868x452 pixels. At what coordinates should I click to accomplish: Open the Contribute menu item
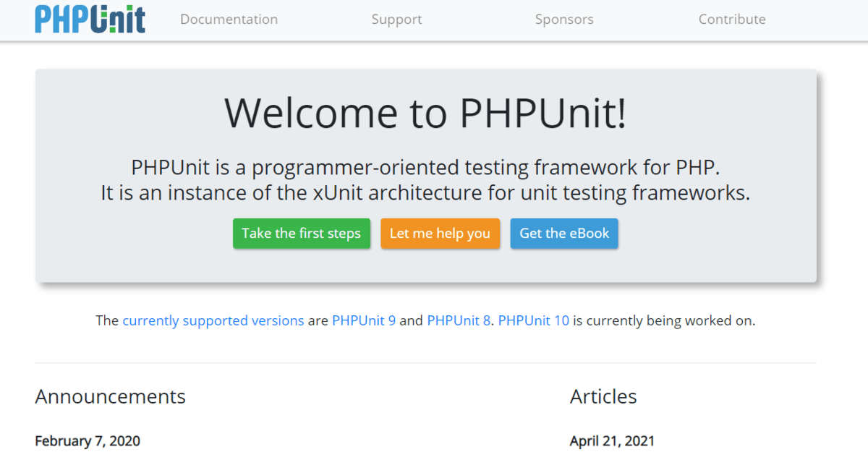point(732,20)
